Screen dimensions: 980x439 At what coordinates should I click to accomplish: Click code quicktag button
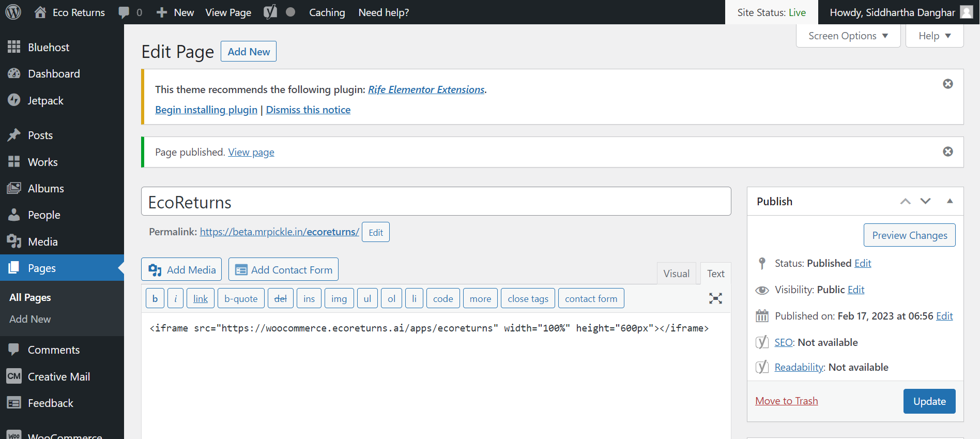443,298
